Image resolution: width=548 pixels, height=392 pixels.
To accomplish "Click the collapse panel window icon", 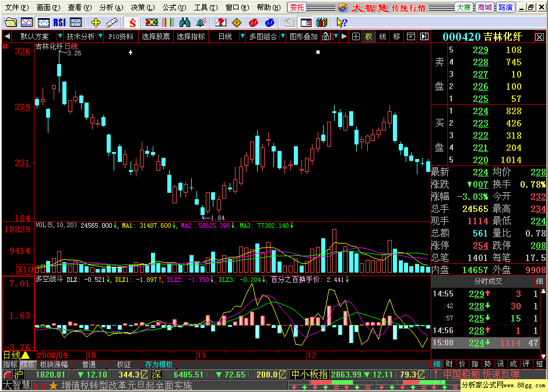I will point(411,36).
